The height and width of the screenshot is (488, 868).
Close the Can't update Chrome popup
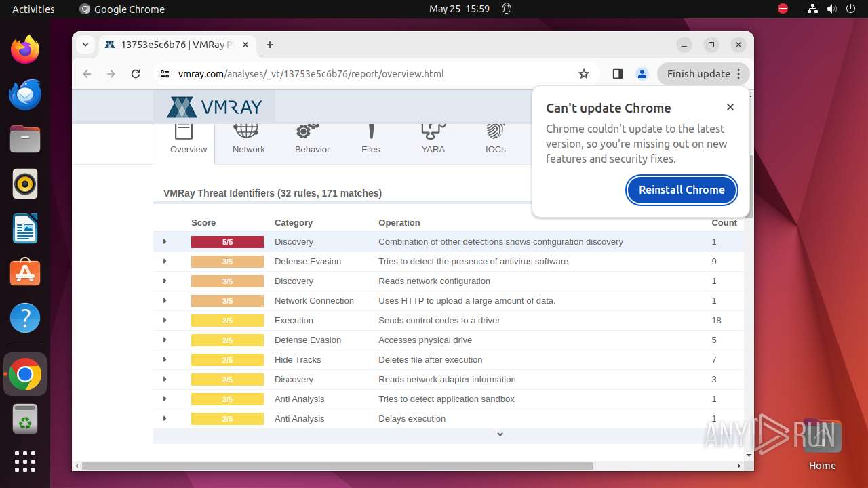pos(730,107)
